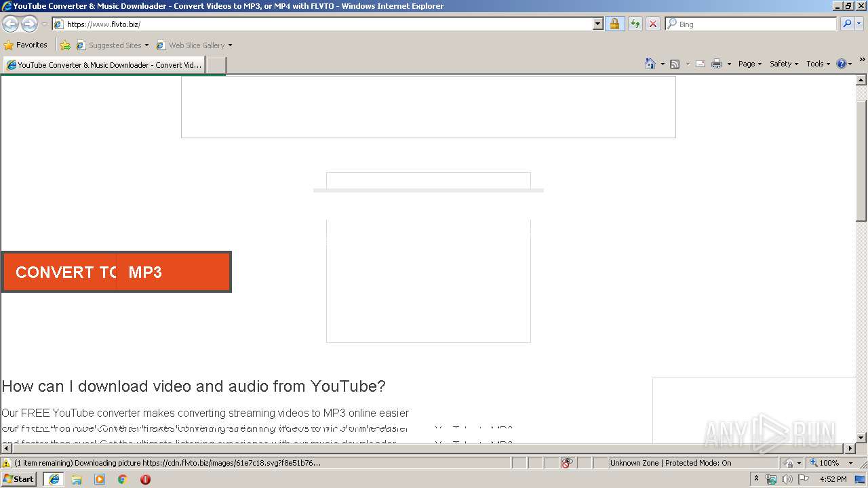Click the search magnifier button
Viewport: 868px width, 488px height.
pyautogui.click(x=846, y=24)
